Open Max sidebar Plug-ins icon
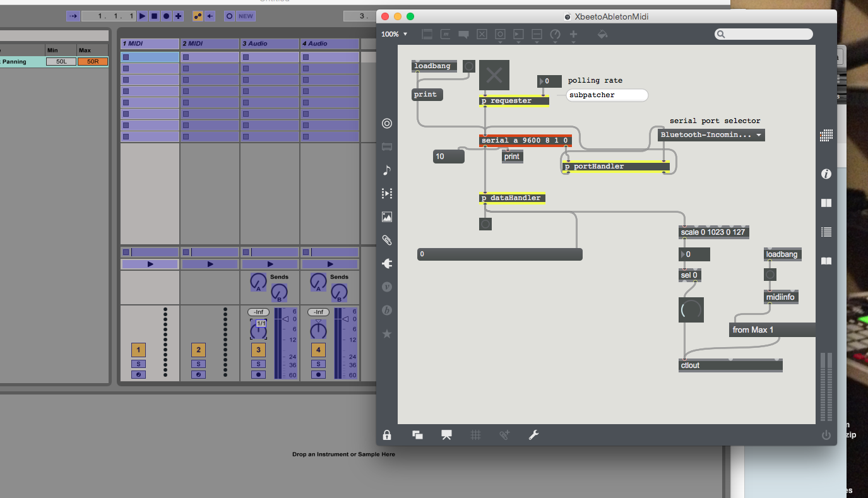This screenshot has height=498, width=868. 387,264
